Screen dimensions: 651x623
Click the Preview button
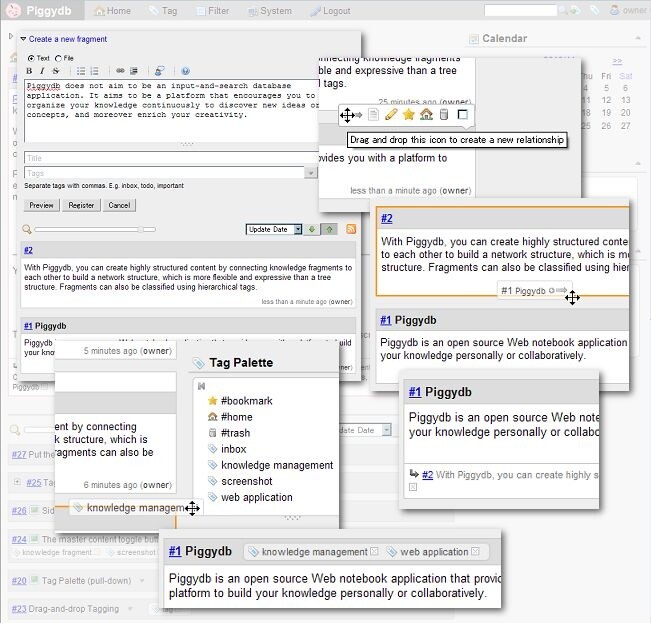tap(42, 205)
